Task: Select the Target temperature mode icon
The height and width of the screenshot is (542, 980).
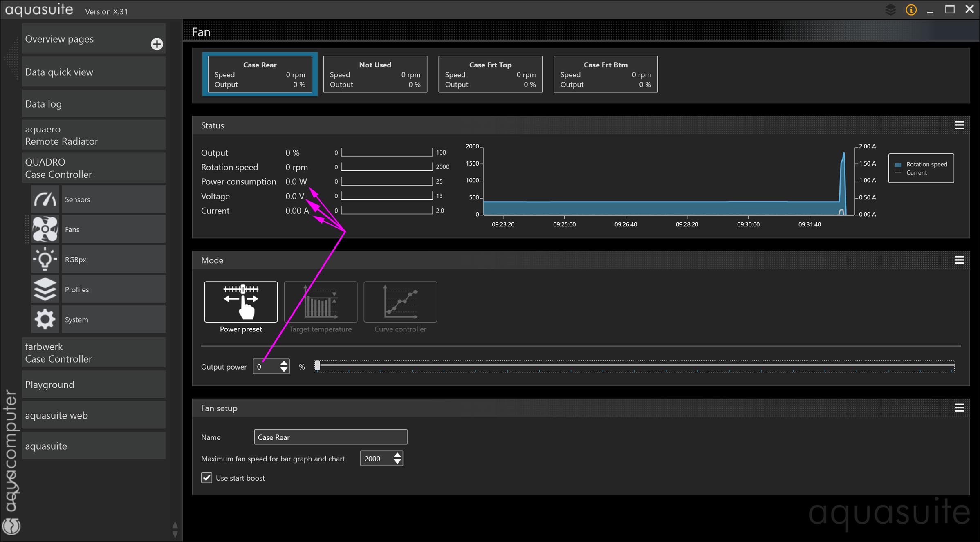Action: [x=320, y=302]
